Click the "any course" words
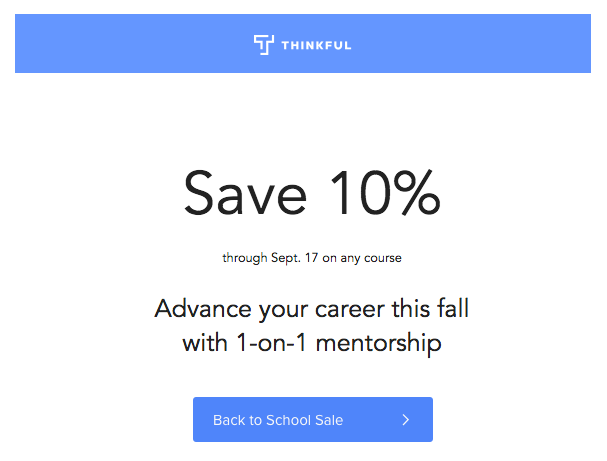The image size is (607, 461). click(x=371, y=258)
